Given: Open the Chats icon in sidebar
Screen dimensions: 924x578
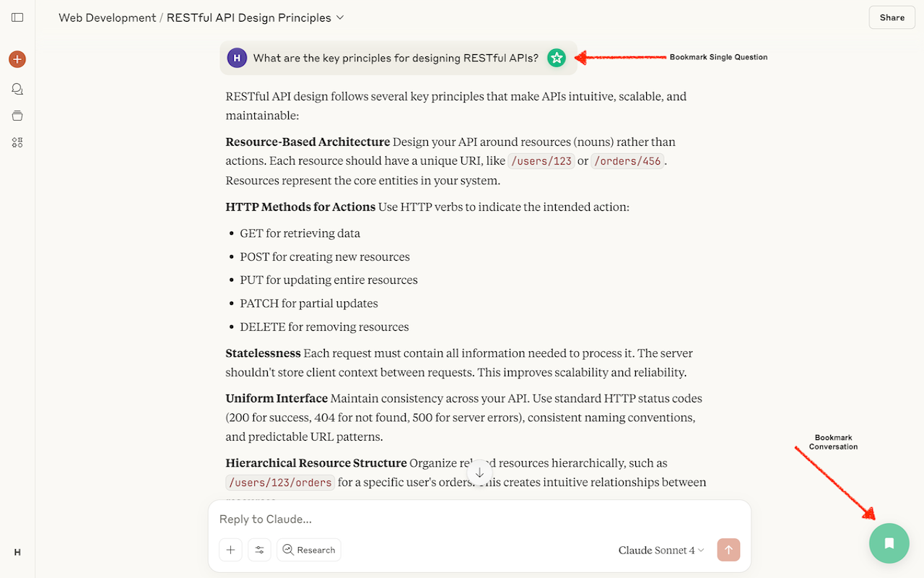Looking at the screenshot, I should pos(17,89).
